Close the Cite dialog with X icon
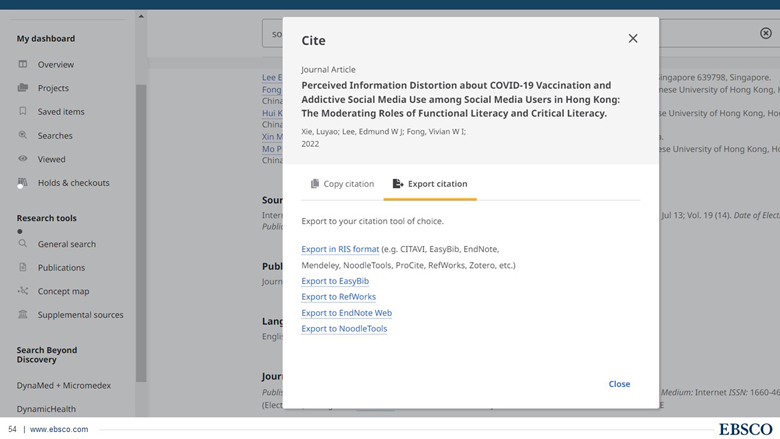Image resolution: width=780 pixels, height=439 pixels. tap(632, 39)
